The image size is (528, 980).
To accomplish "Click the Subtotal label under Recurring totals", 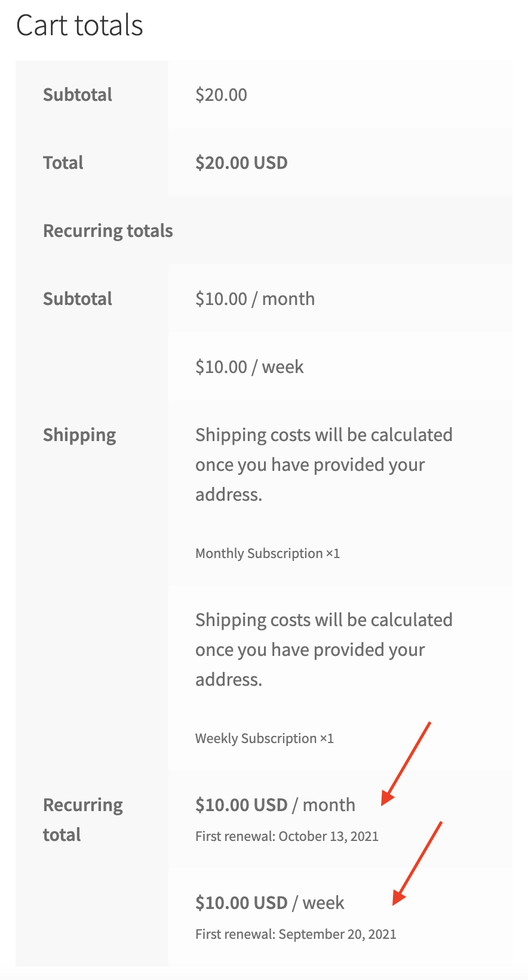I will coord(78,299).
